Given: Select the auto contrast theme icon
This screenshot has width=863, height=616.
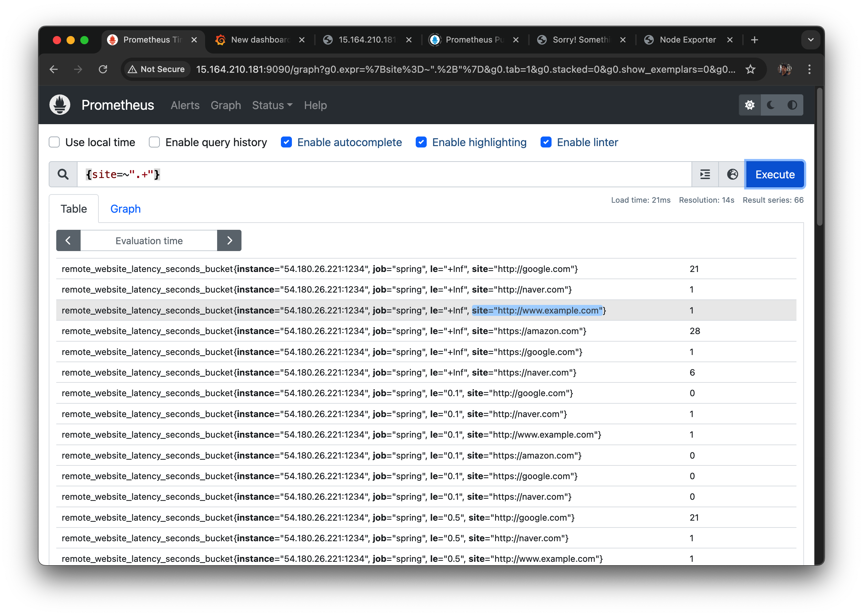Looking at the screenshot, I should click(x=792, y=105).
